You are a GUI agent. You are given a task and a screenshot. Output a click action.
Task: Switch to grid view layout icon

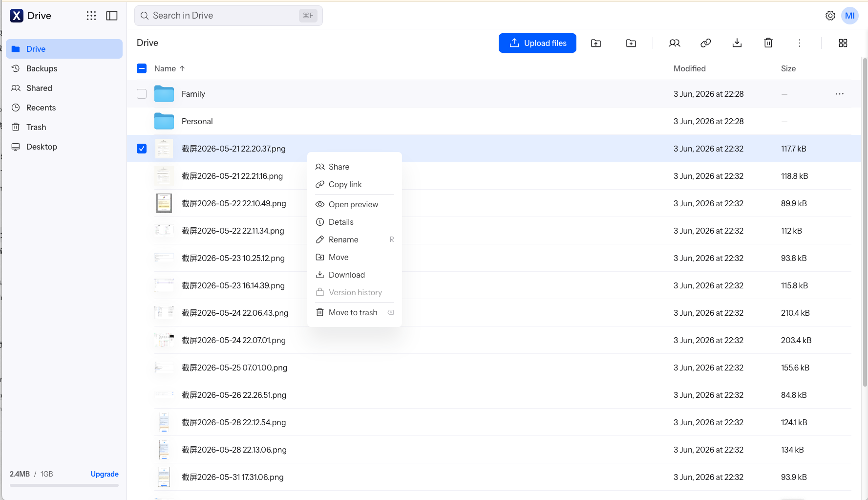[x=843, y=43]
